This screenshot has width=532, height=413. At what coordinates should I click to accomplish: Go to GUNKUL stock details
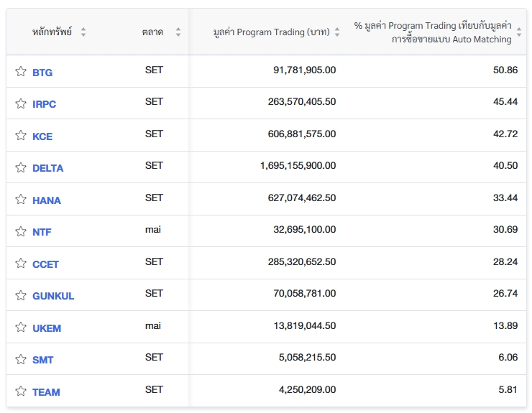click(53, 296)
